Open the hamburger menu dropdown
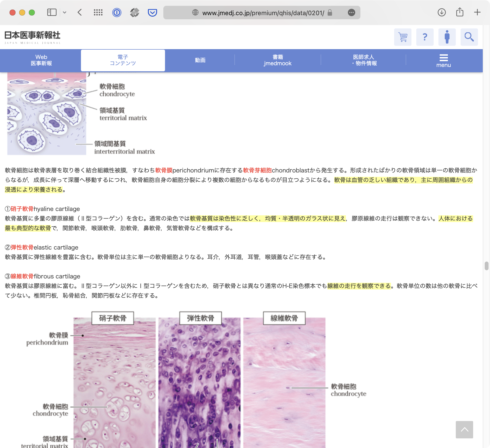Viewport: 490px width, 448px height. tap(443, 60)
